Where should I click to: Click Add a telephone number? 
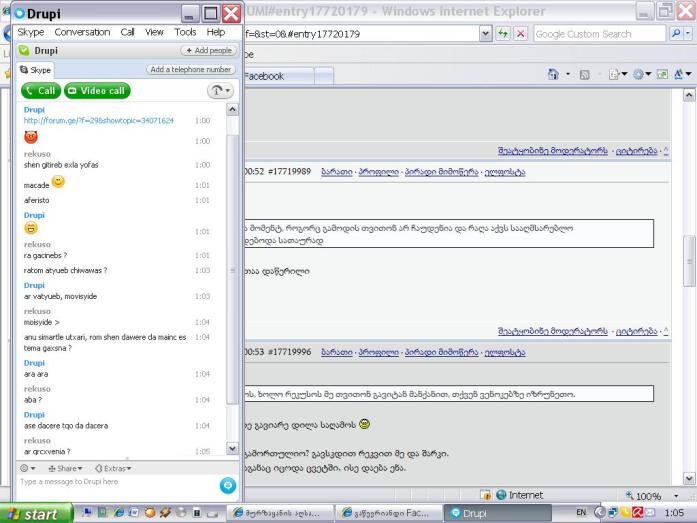(x=190, y=69)
